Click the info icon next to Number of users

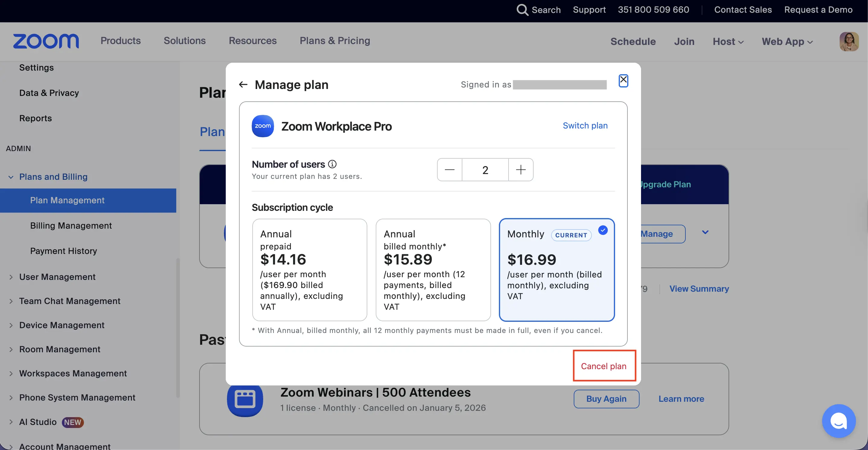point(332,164)
